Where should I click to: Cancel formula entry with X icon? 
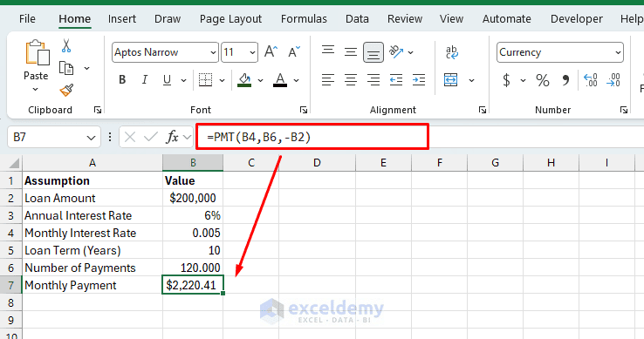[x=130, y=137]
